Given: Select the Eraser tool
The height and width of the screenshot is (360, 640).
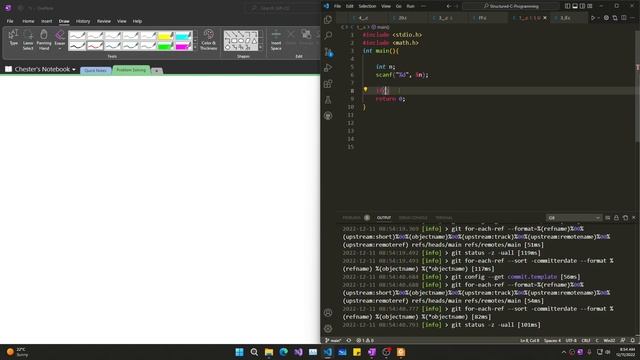Looking at the screenshot, I should coord(60,37).
